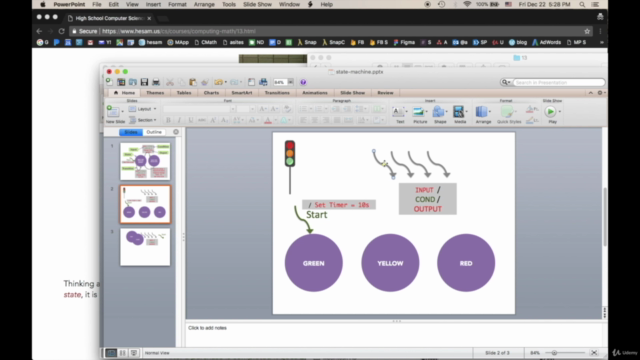Open the Animations ribbon tab
This screenshot has height=360, width=640.
315,93
